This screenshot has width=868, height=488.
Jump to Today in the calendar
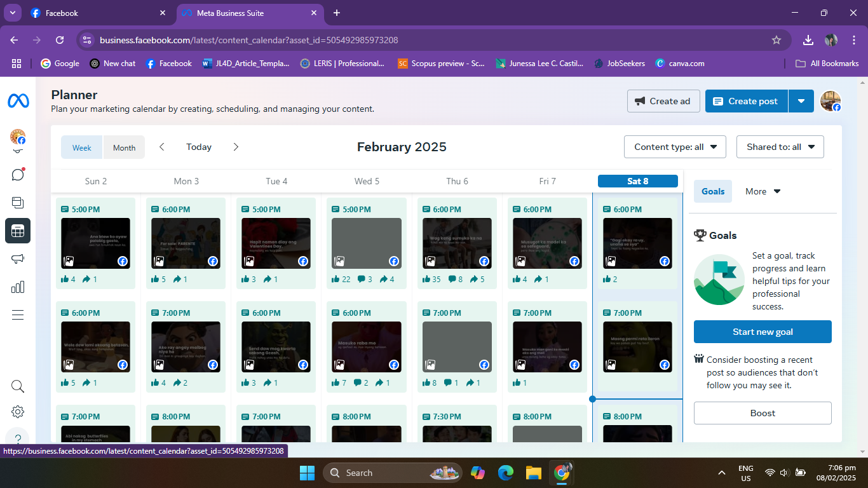(199, 147)
